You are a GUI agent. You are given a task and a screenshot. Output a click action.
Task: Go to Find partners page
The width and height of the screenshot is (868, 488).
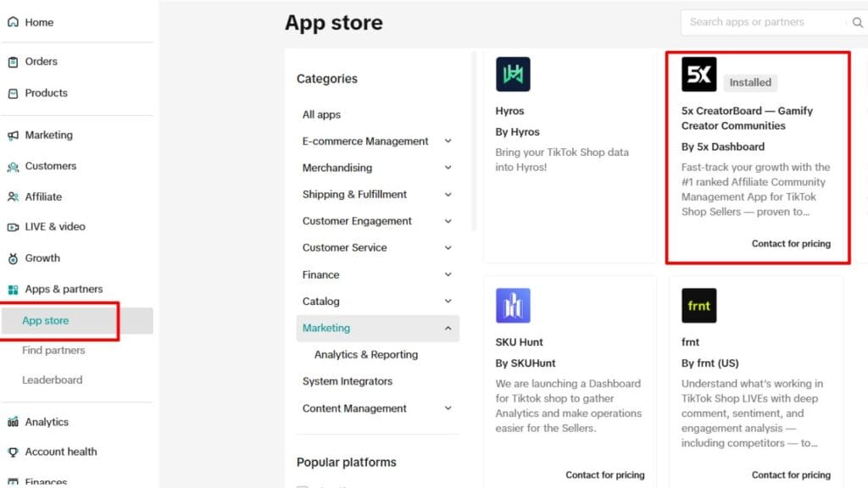53,351
